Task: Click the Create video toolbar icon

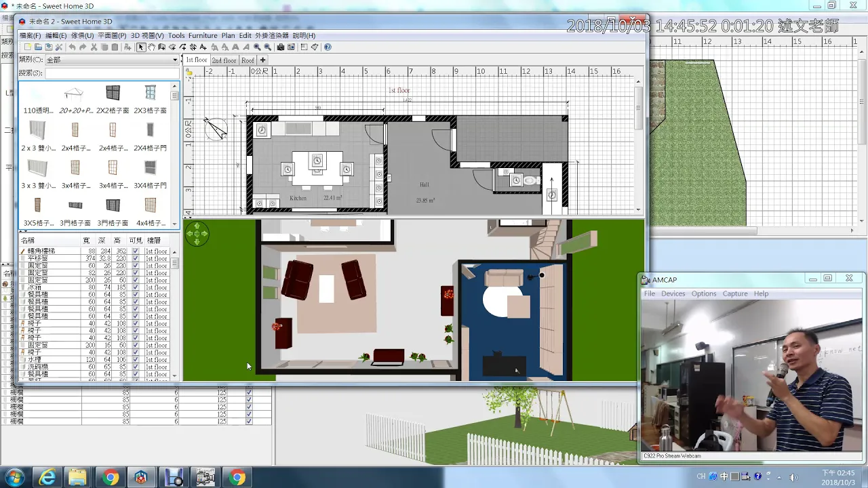Action: click(x=291, y=47)
